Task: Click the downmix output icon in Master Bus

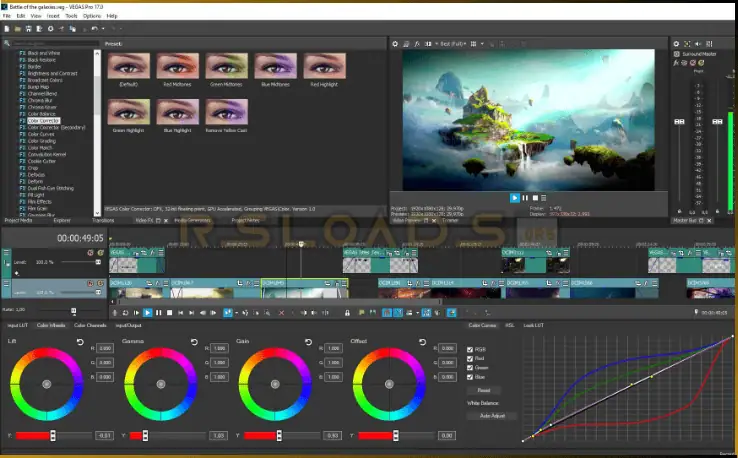Action: point(687,44)
